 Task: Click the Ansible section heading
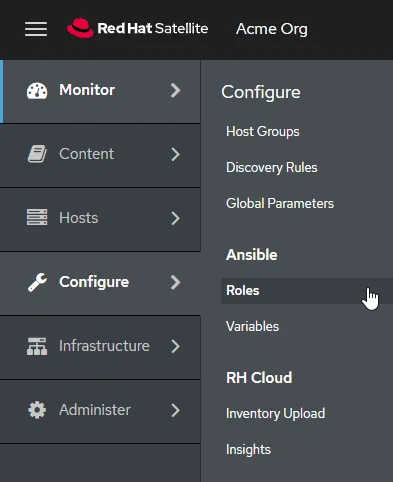(x=252, y=255)
